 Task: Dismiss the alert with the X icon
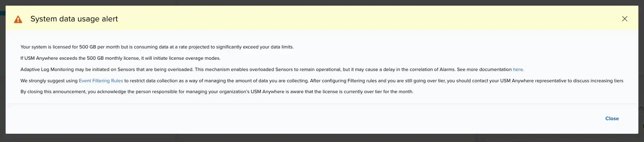point(625,19)
